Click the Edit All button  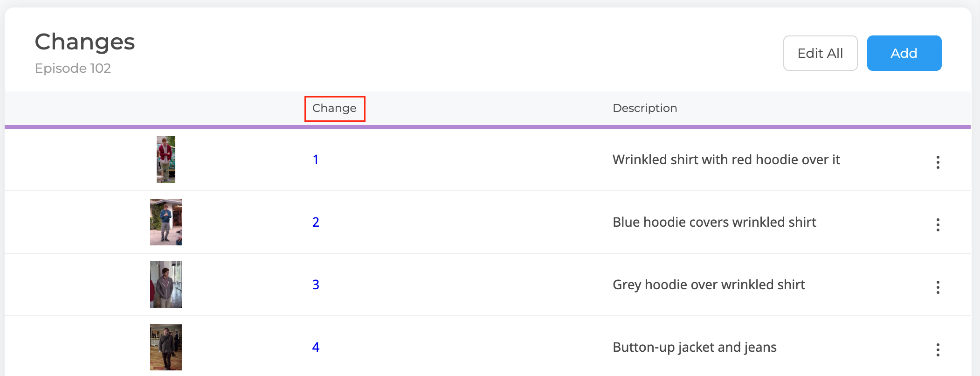820,53
